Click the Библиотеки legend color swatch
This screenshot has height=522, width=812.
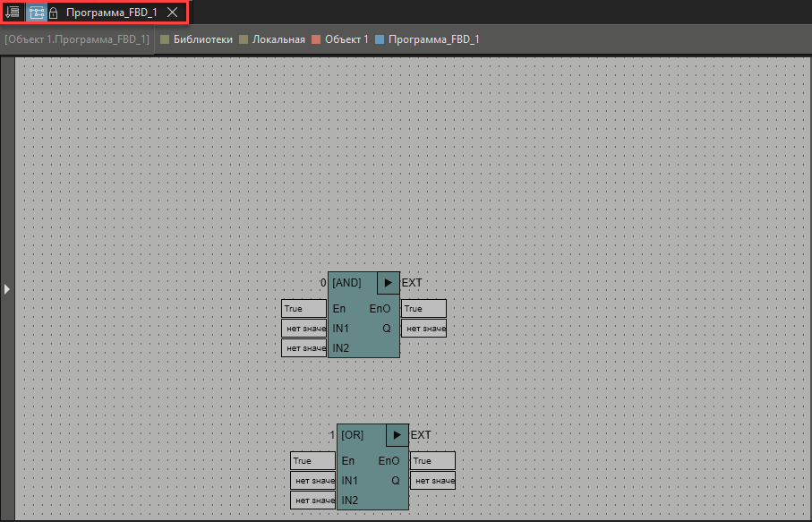tap(165, 39)
